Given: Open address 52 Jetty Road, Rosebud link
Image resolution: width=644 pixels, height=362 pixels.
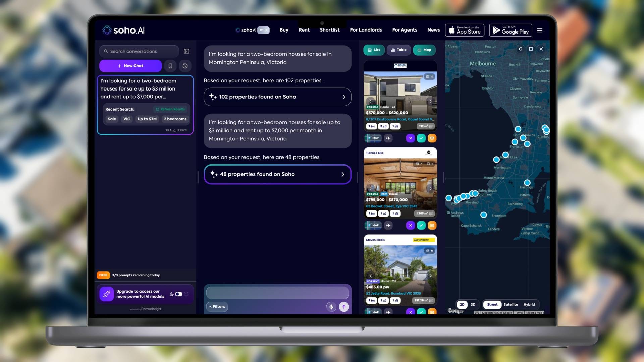Looking at the screenshot, I should 393,293.
